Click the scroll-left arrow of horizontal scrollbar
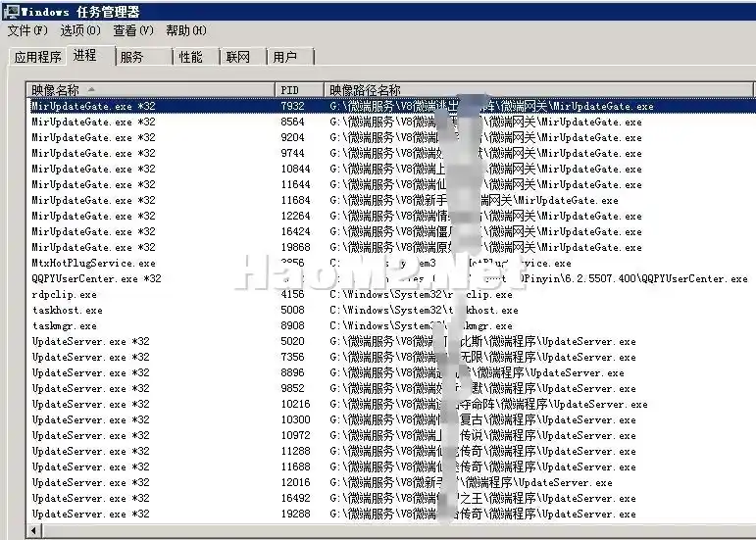This screenshot has width=756, height=540. (33, 531)
